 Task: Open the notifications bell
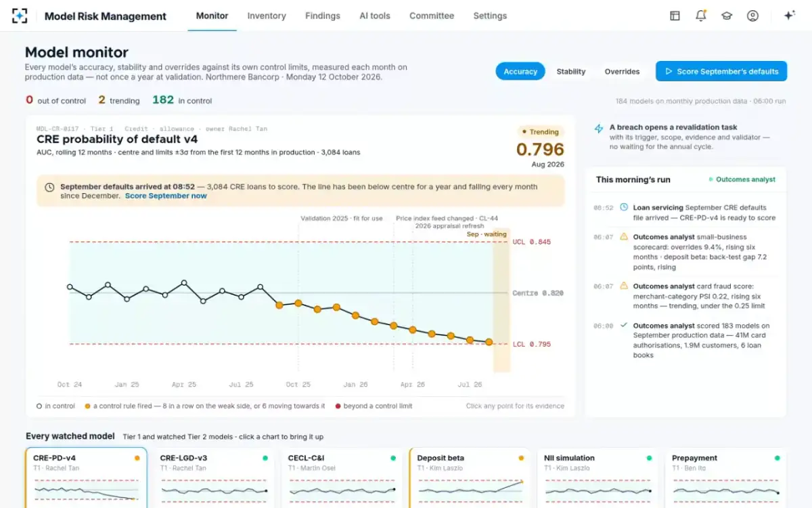pyautogui.click(x=700, y=16)
